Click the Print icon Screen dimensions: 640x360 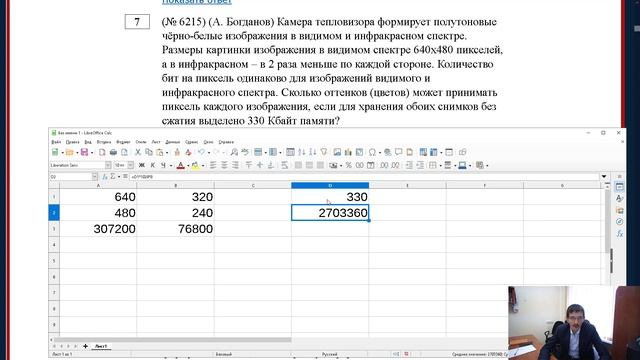pyautogui.click(x=113, y=152)
